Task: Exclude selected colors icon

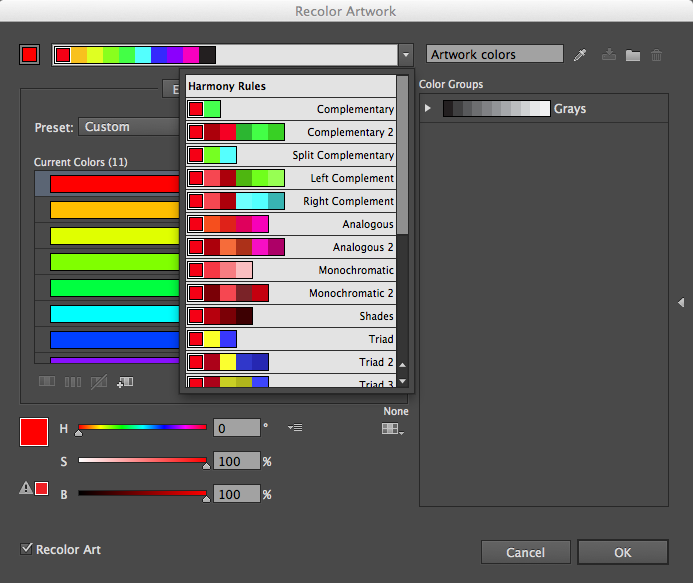Action: click(99, 382)
